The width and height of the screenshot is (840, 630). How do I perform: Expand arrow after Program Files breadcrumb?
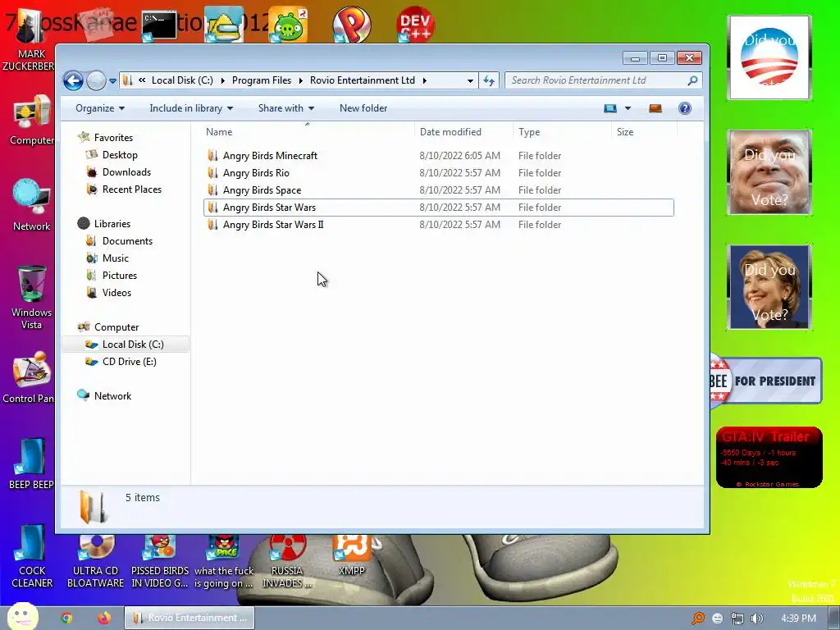point(300,80)
